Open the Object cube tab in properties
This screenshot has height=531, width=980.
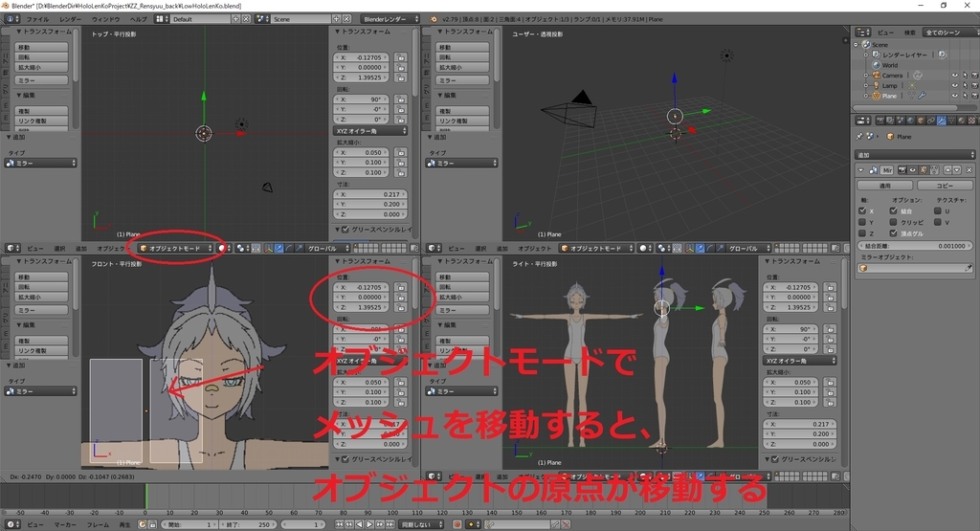pyautogui.click(x=921, y=120)
